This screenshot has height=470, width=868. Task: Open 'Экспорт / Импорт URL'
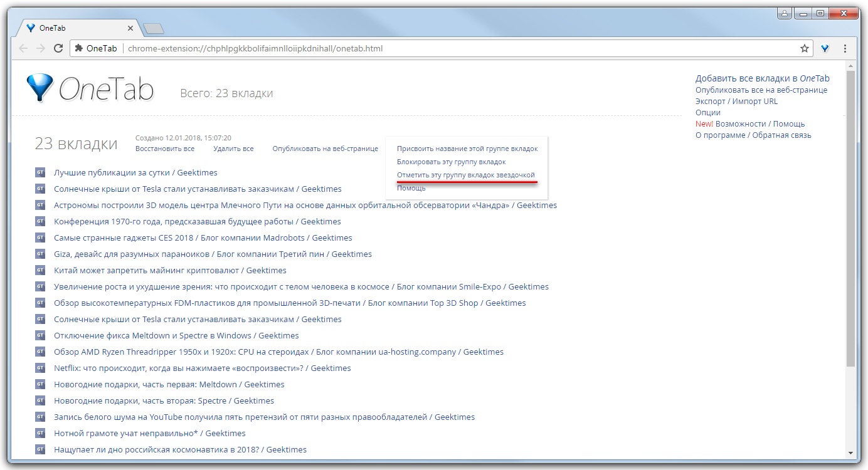pos(736,101)
